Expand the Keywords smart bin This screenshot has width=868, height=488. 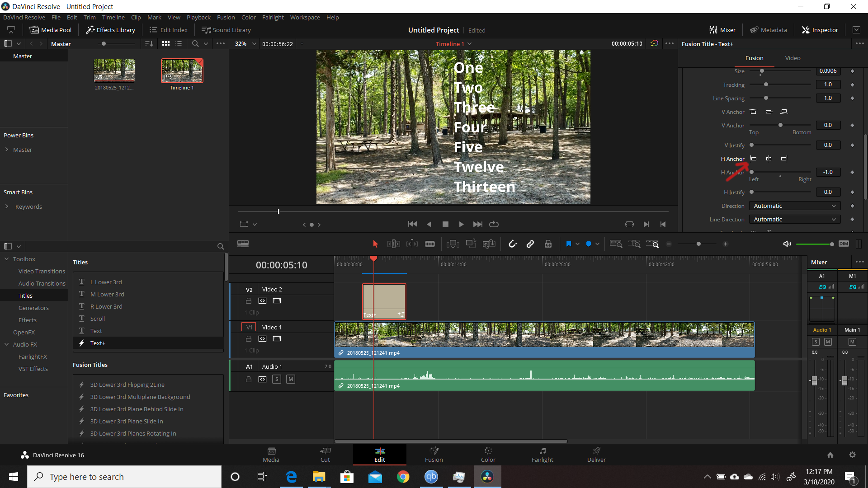[7, 206]
